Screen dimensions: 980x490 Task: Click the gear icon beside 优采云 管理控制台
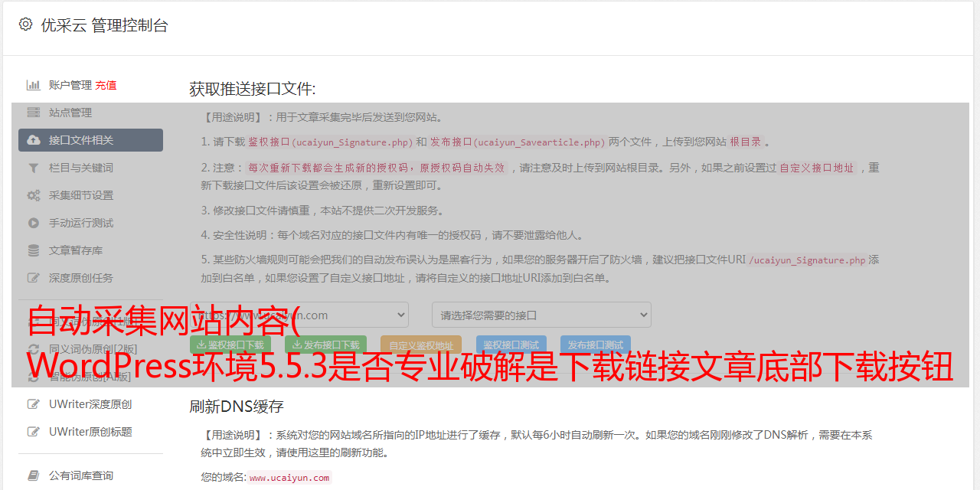coord(25,24)
